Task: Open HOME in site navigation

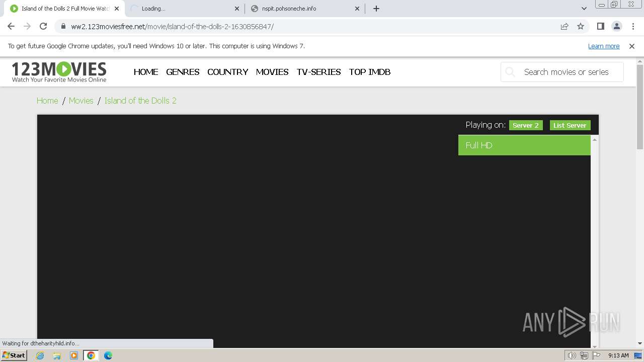Action: (x=146, y=72)
